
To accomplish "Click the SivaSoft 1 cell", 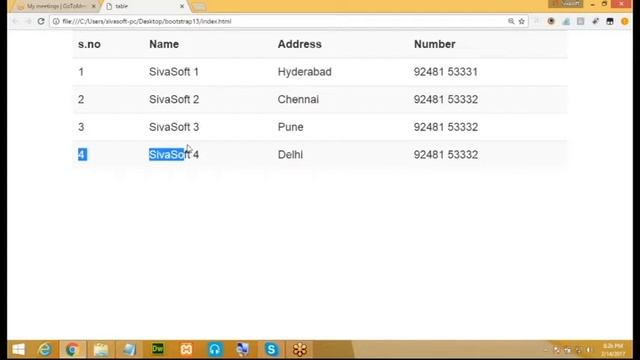I will pos(174,72).
